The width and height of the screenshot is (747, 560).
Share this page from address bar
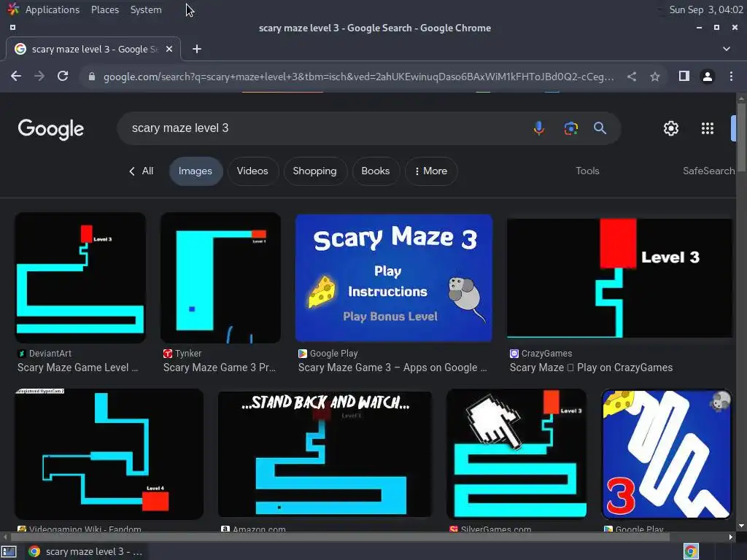(x=632, y=76)
